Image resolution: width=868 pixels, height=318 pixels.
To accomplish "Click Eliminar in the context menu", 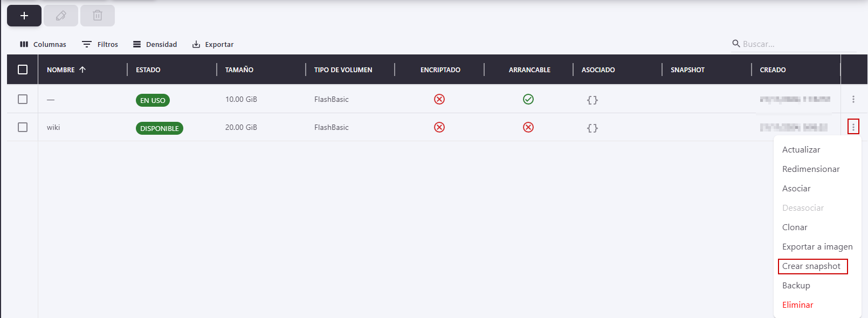I will click(x=797, y=305).
